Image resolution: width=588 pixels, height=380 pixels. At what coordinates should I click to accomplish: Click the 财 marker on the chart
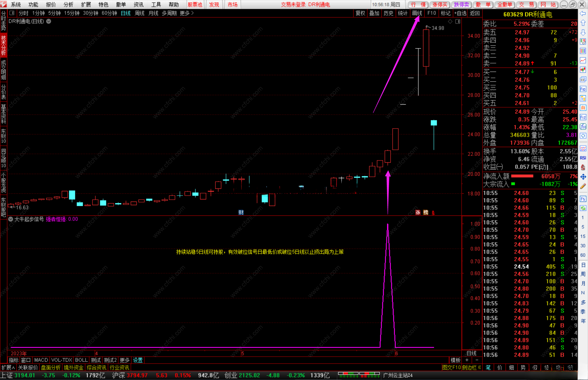click(x=241, y=212)
